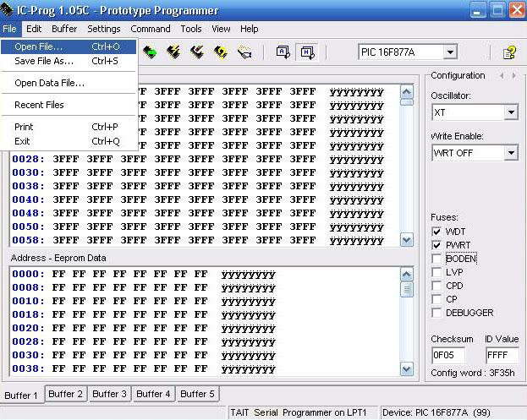Choose Exit from File menu
Viewport: 527px width, 420px height.
pos(69,141)
